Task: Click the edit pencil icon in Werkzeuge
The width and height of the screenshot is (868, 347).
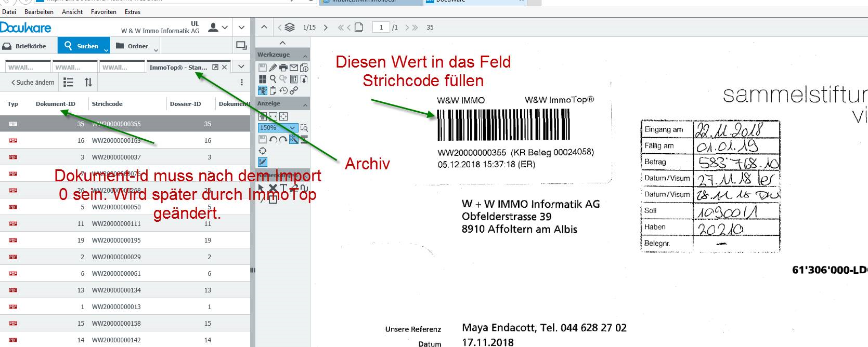Action: [273, 68]
